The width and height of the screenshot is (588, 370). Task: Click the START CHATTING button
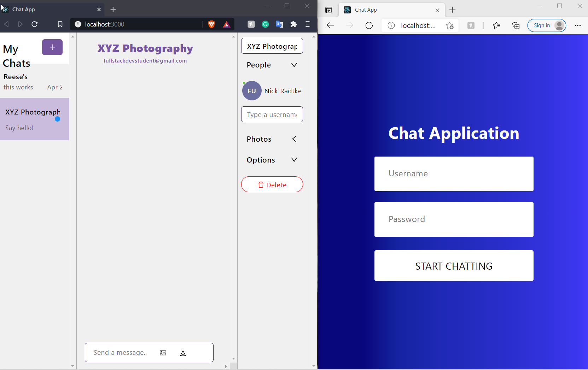point(454,265)
